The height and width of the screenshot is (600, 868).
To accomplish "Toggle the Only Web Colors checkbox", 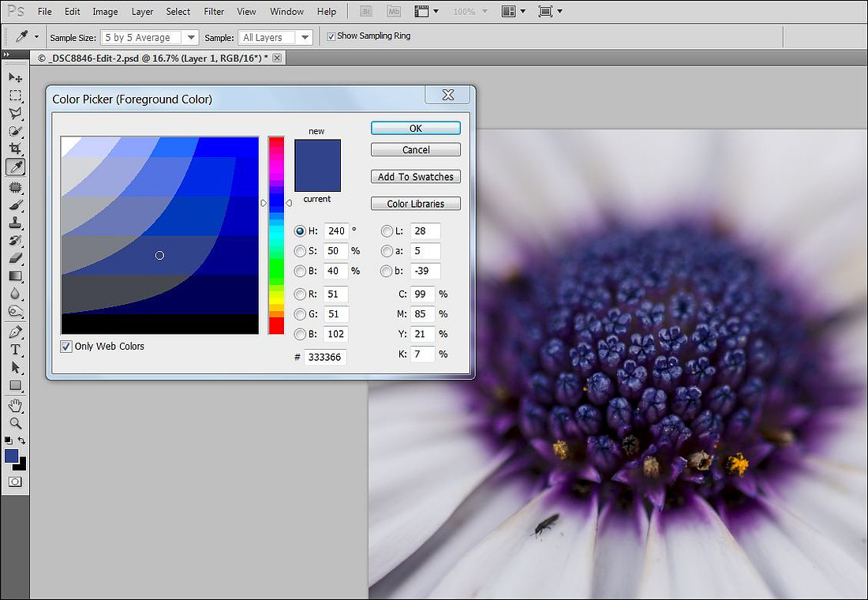I will point(66,347).
